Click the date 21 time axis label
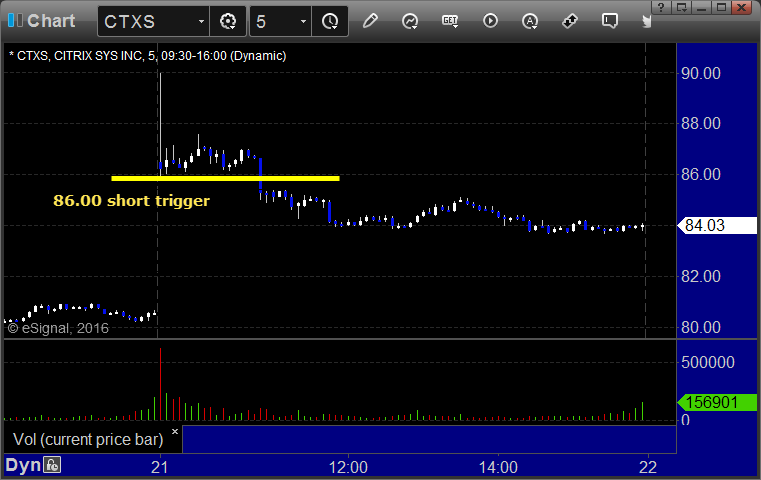Viewport: 761px width, 480px height. pyautogui.click(x=159, y=467)
